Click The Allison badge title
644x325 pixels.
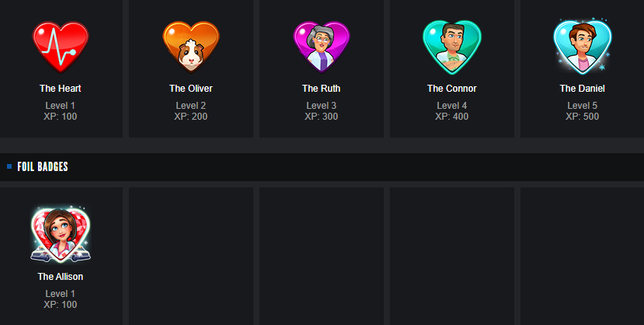coord(61,277)
